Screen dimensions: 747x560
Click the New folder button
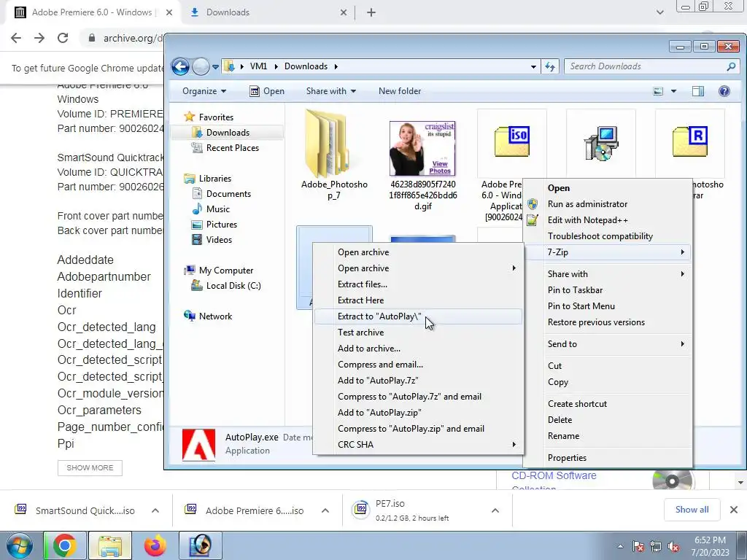[x=400, y=91]
